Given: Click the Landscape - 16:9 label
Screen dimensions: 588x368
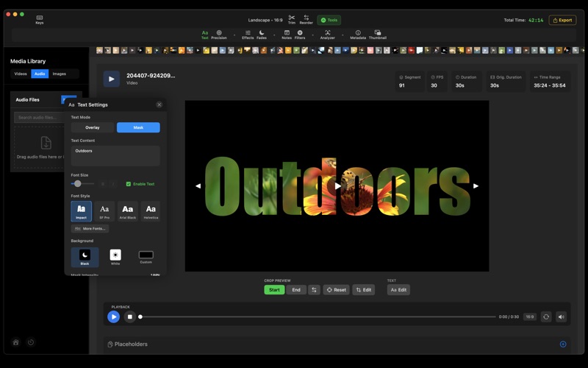Looking at the screenshot, I should click(x=265, y=20).
